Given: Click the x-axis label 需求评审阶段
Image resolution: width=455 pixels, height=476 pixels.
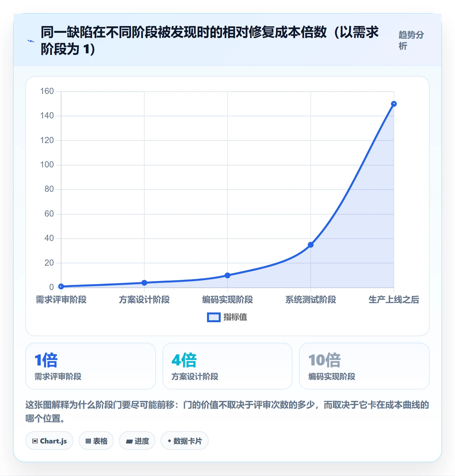Looking at the screenshot, I should 61,300.
